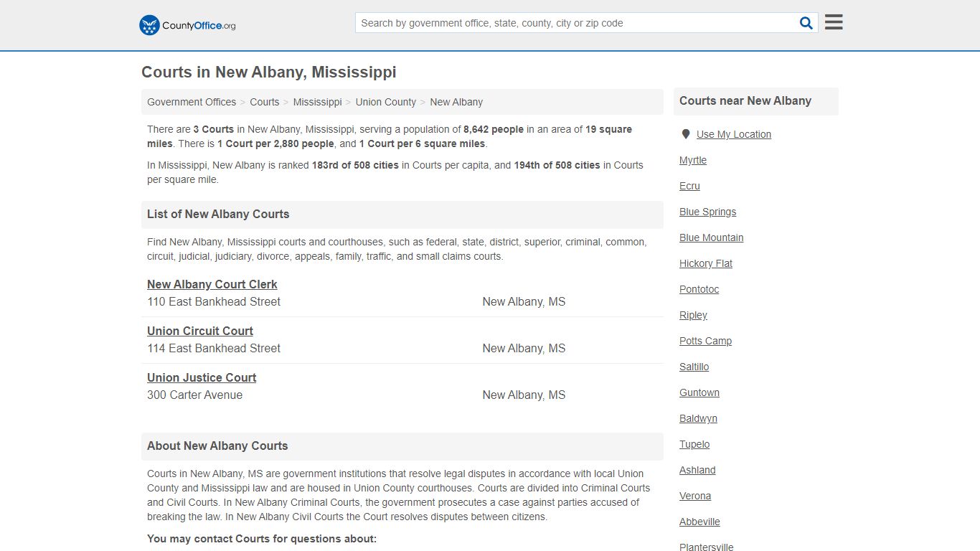Click the CountyOffice.org logo

click(187, 25)
